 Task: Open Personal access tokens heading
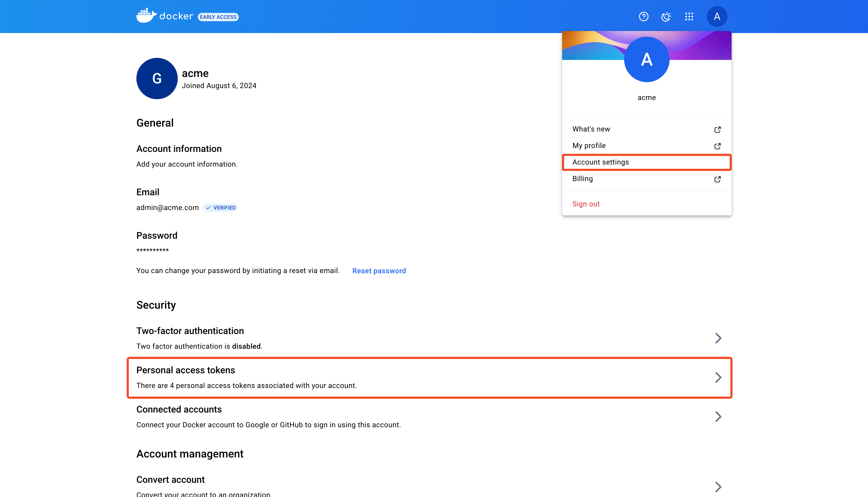point(186,370)
